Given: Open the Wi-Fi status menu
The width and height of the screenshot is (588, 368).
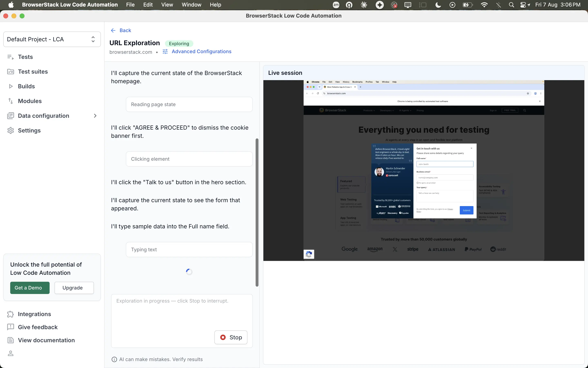Looking at the screenshot, I should [484, 5].
